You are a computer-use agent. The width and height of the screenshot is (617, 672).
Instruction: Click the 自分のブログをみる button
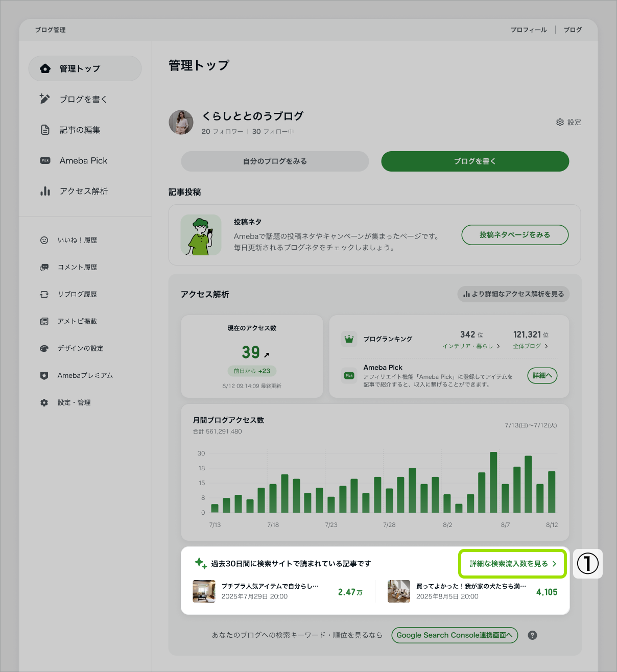[x=275, y=161]
